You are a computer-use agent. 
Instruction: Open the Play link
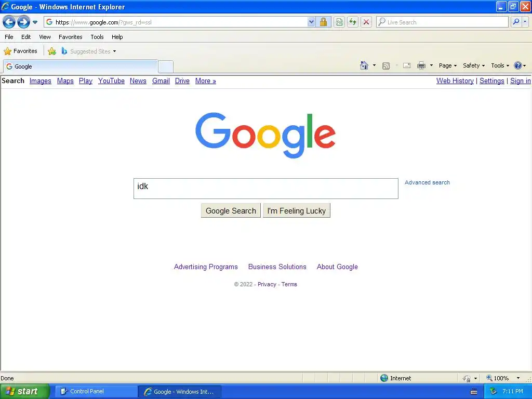pos(86,81)
